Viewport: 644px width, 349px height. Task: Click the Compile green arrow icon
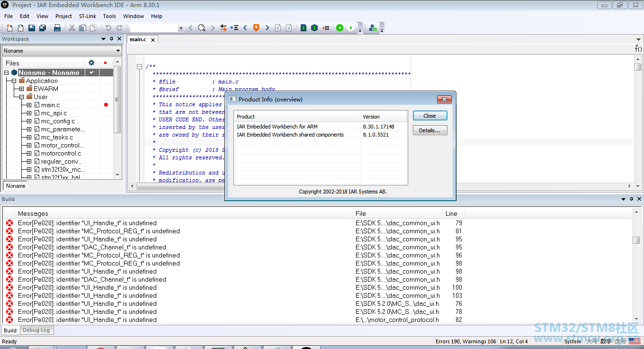[304, 28]
